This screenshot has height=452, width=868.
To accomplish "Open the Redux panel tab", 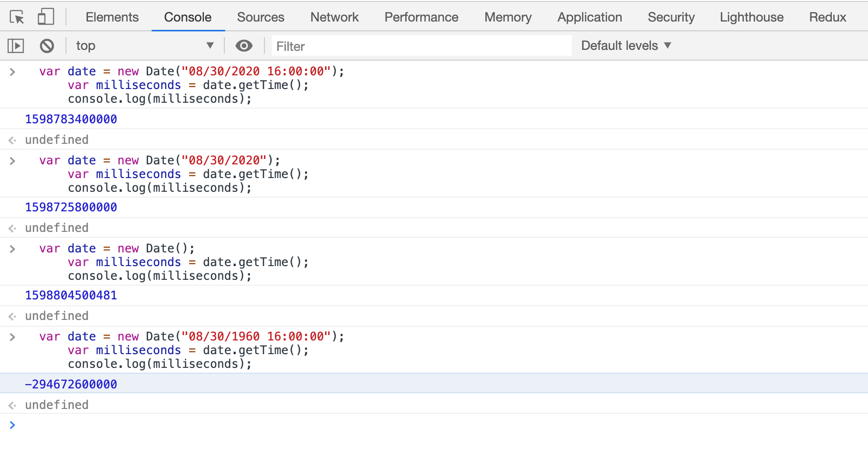I will pos(827,17).
